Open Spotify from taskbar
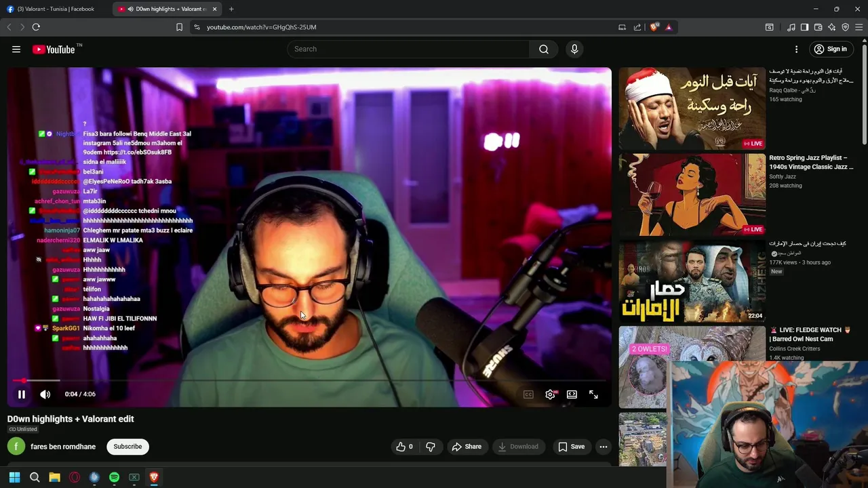 click(x=114, y=477)
